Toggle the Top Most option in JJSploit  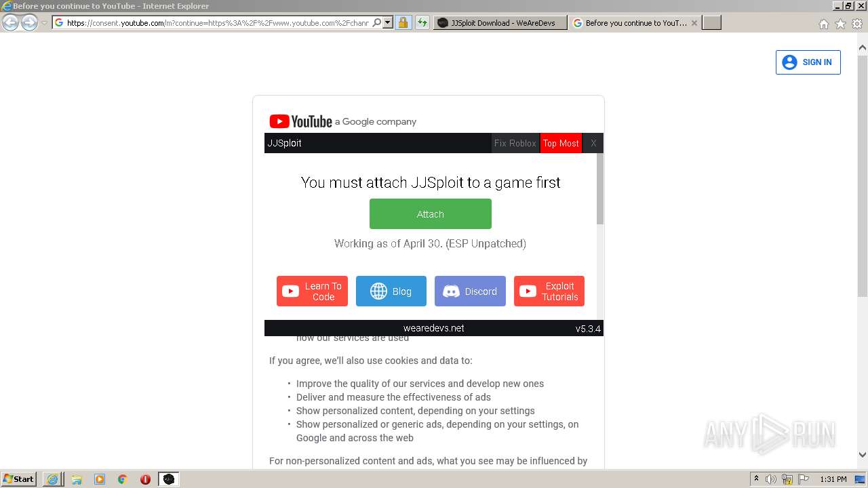pyautogui.click(x=561, y=143)
